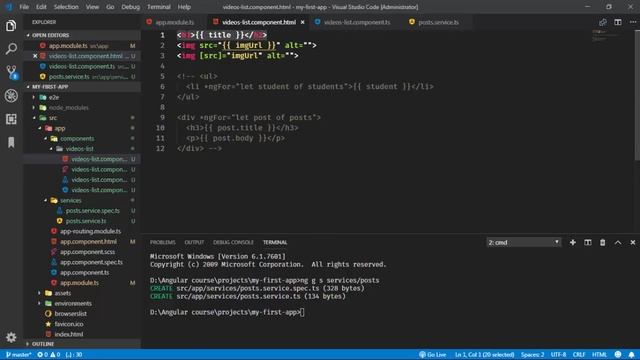Open Source Control view in activity bar

point(11,72)
